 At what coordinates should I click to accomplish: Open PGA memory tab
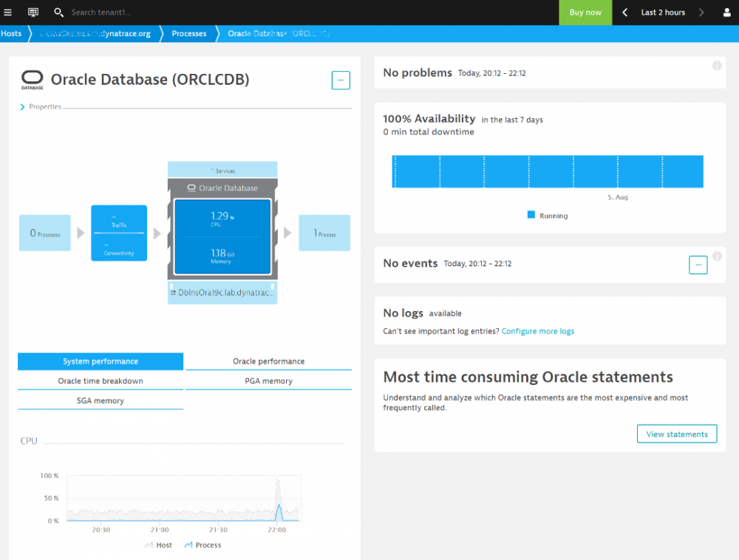tap(269, 381)
